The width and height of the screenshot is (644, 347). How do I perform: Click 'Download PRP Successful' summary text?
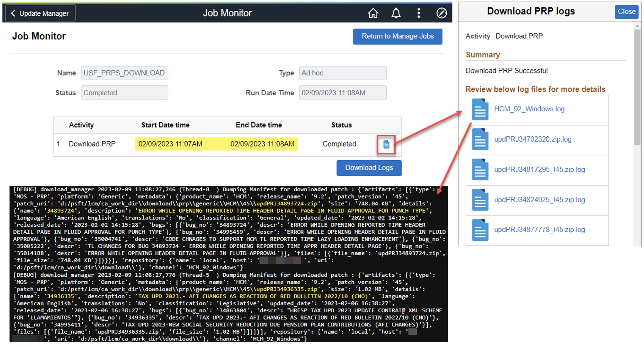pos(506,71)
